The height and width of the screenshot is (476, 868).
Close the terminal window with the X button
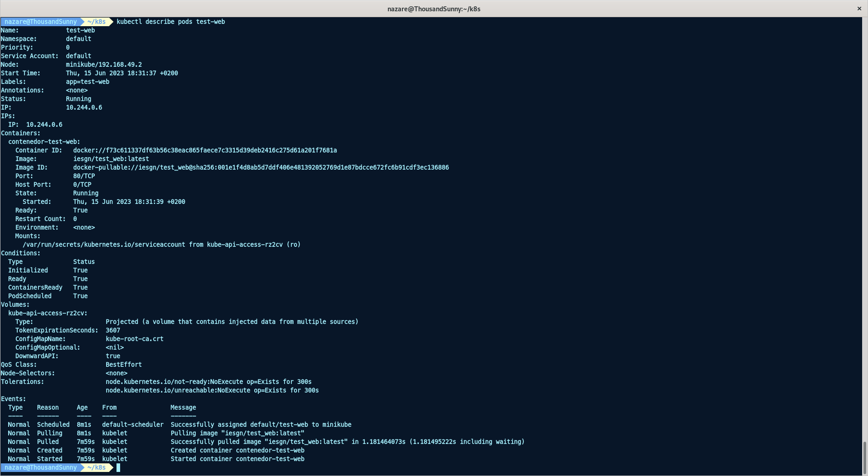[x=859, y=9]
